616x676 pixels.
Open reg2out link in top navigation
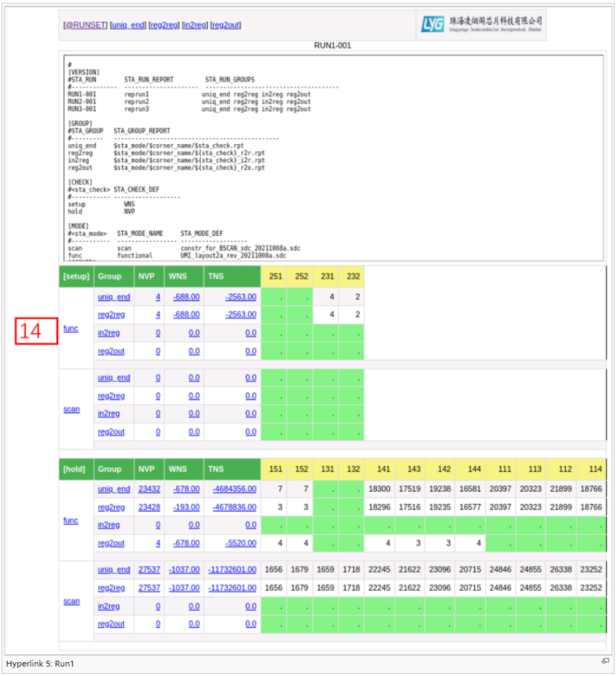(225, 25)
